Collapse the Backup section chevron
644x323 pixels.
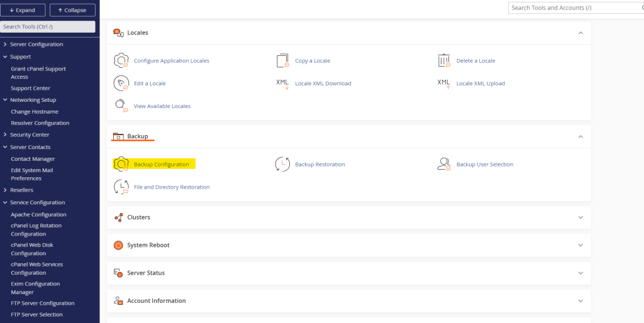click(580, 136)
